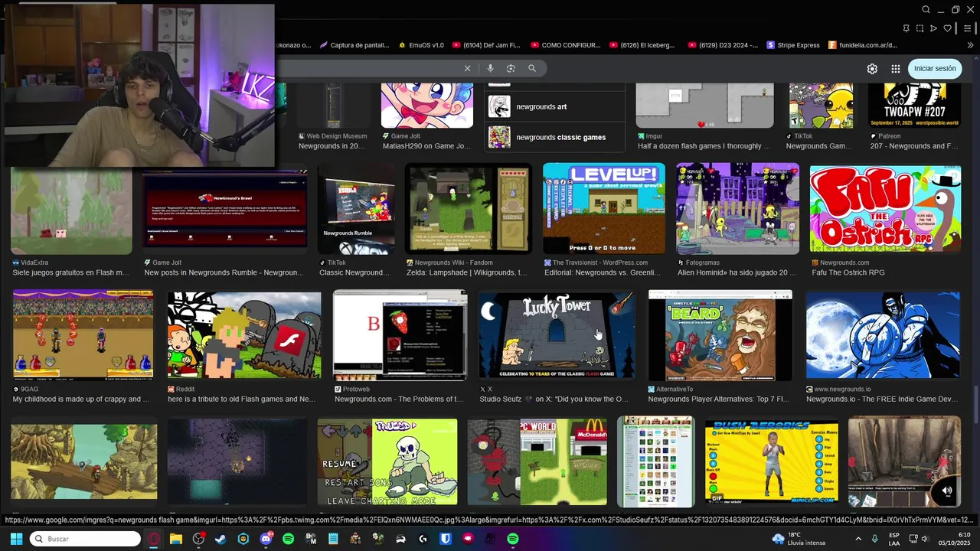Start voice search with microphone icon
Image resolution: width=980 pixels, height=551 pixels.
coord(490,68)
